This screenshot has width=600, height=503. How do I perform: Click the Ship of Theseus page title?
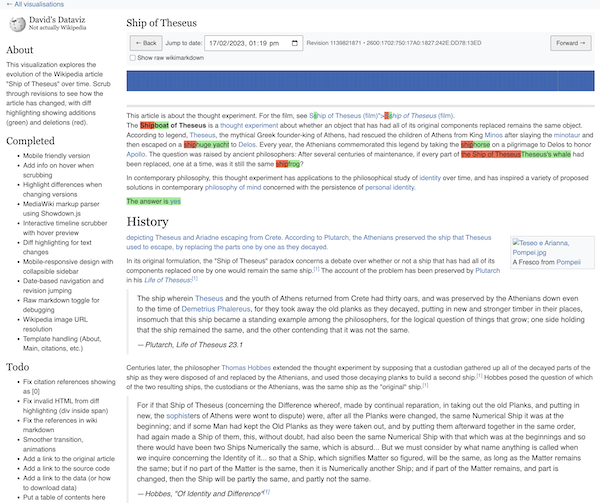[161, 23]
